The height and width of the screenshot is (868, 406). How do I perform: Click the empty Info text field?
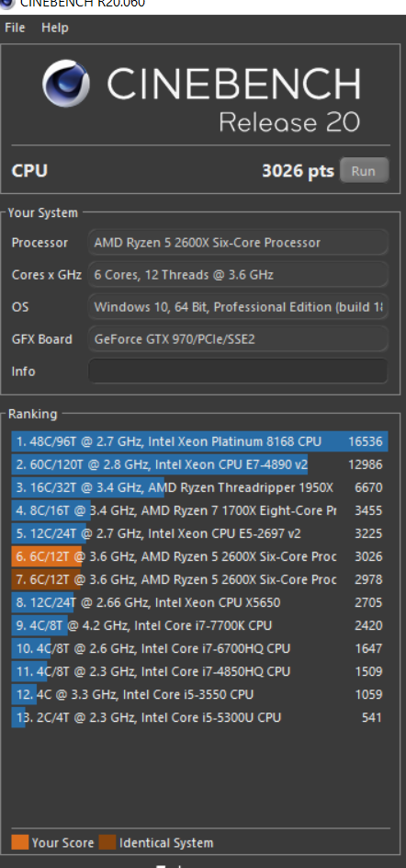tap(238, 371)
